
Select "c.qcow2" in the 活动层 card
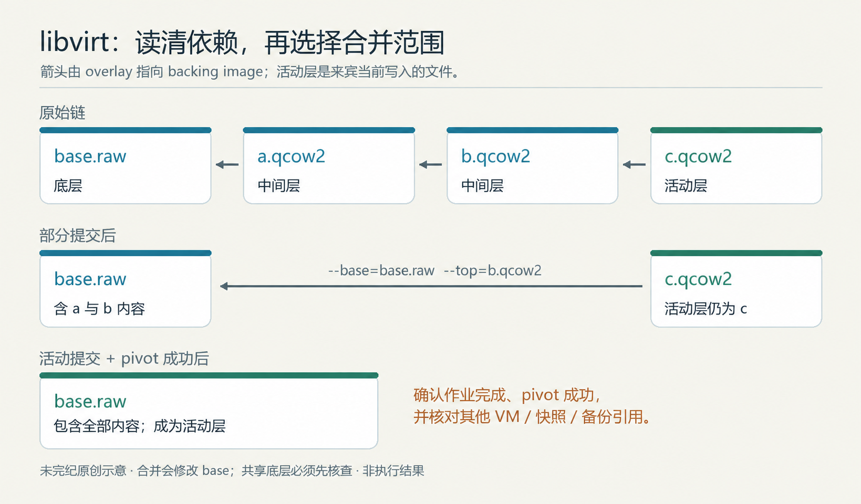(698, 156)
